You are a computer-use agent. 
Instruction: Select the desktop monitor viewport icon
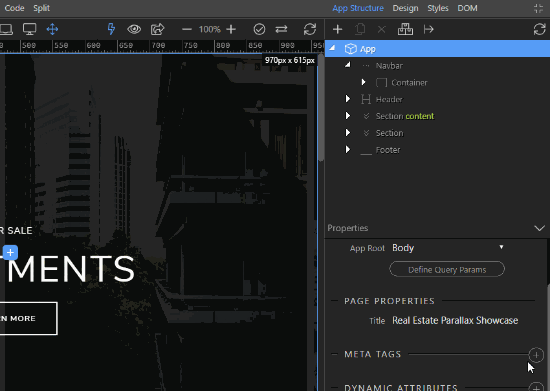[x=29, y=29]
